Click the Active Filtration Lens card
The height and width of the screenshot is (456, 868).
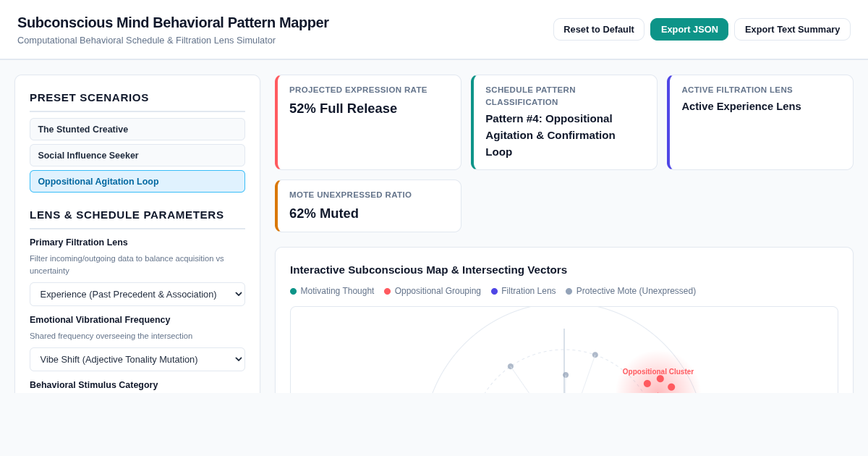point(760,122)
